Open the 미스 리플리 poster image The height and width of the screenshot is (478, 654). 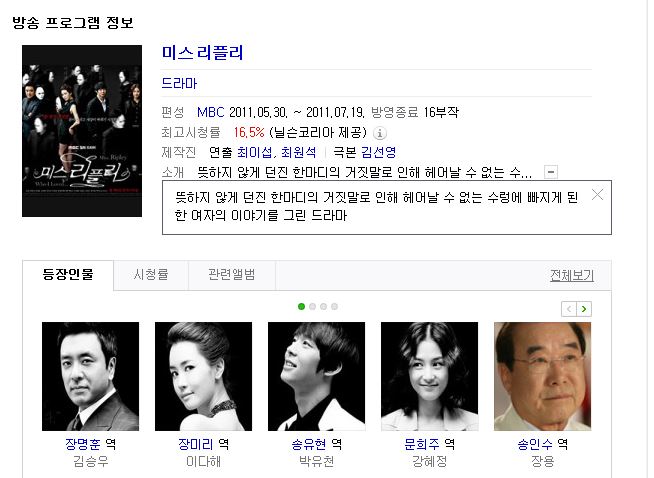pyautogui.click(x=82, y=131)
